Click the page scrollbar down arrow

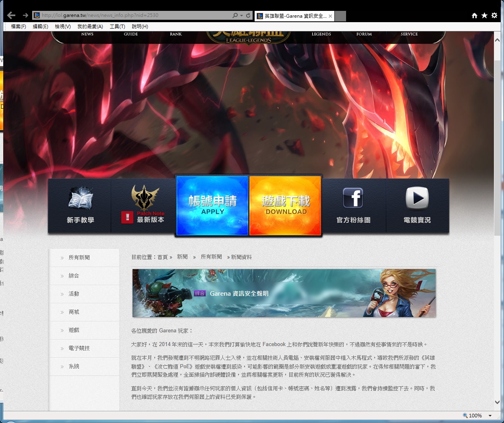(x=497, y=402)
